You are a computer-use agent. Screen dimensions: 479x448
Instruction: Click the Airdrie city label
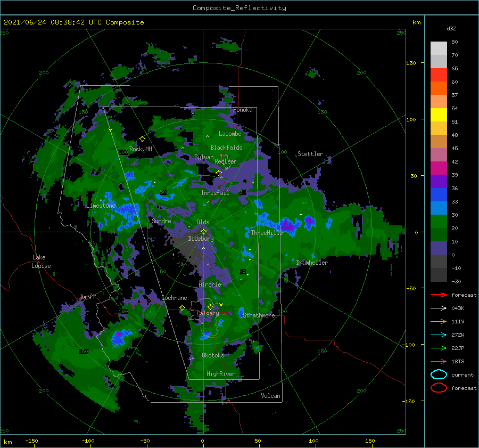point(210,284)
